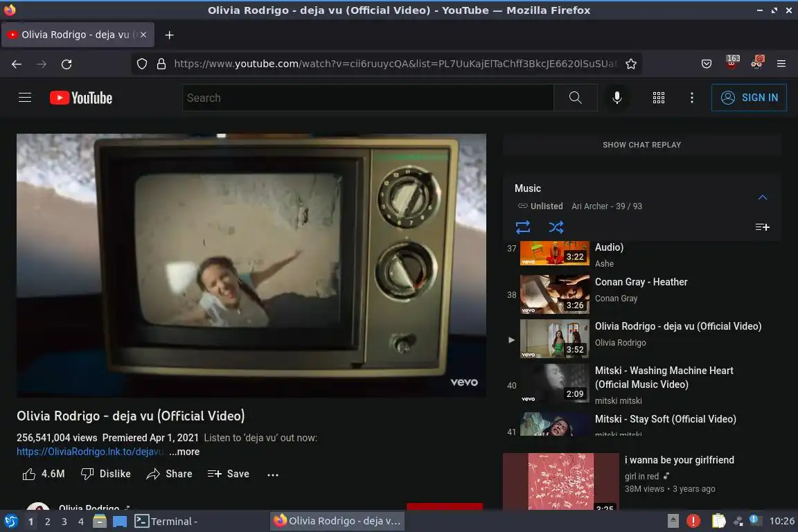Screen dimensions: 798x532
Task: Open Olivia Rodrigo - deja vu playlist entry
Action: pos(641,339)
